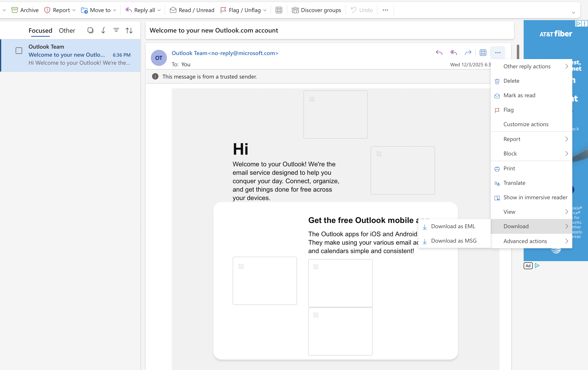588x370 pixels.
Task: Click the Apps grid icon in message header
Action: coord(483,53)
